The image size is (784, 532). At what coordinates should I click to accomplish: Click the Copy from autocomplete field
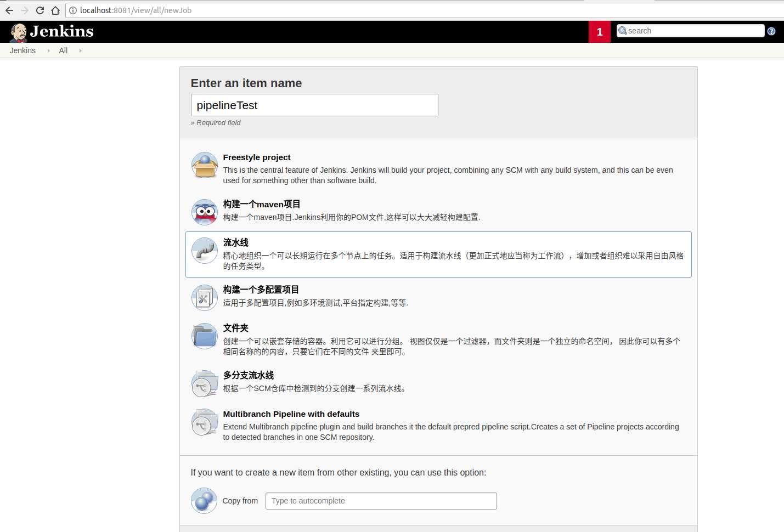(x=381, y=501)
